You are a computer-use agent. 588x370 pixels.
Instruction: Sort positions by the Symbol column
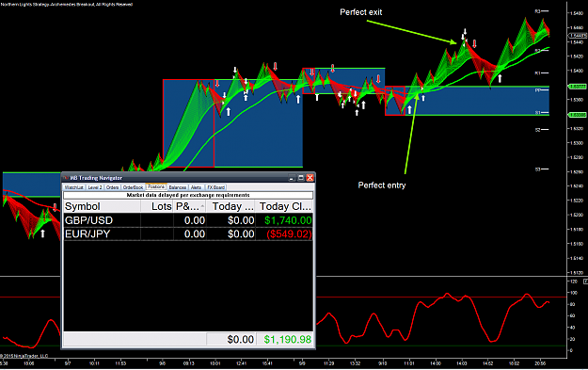coord(102,206)
